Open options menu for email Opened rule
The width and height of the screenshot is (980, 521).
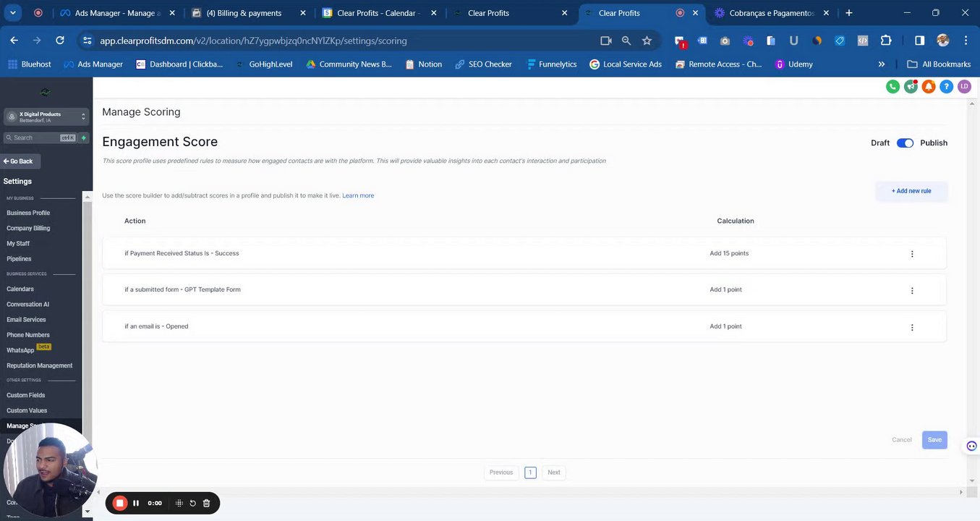pyautogui.click(x=912, y=327)
